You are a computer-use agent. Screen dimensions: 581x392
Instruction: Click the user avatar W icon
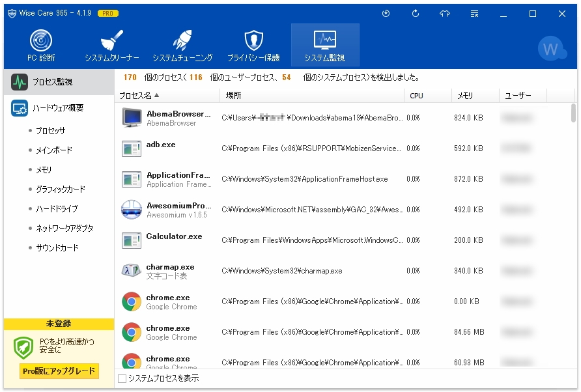click(x=551, y=49)
